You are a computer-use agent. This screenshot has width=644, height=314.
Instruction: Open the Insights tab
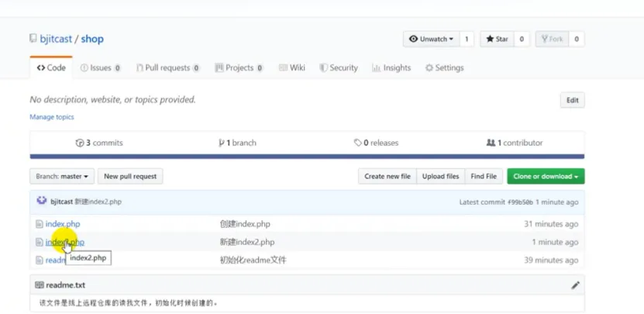click(391, 67)
